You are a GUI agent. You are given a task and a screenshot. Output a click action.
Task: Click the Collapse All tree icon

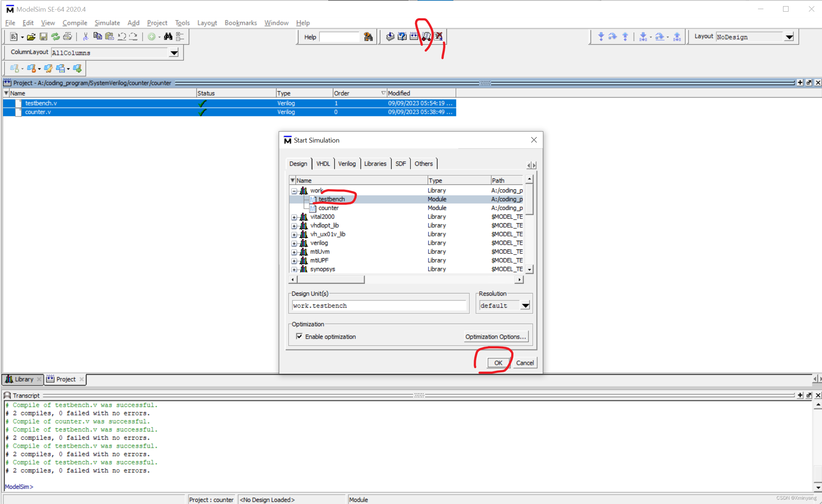pyautogui.click(x=180, y=36)
